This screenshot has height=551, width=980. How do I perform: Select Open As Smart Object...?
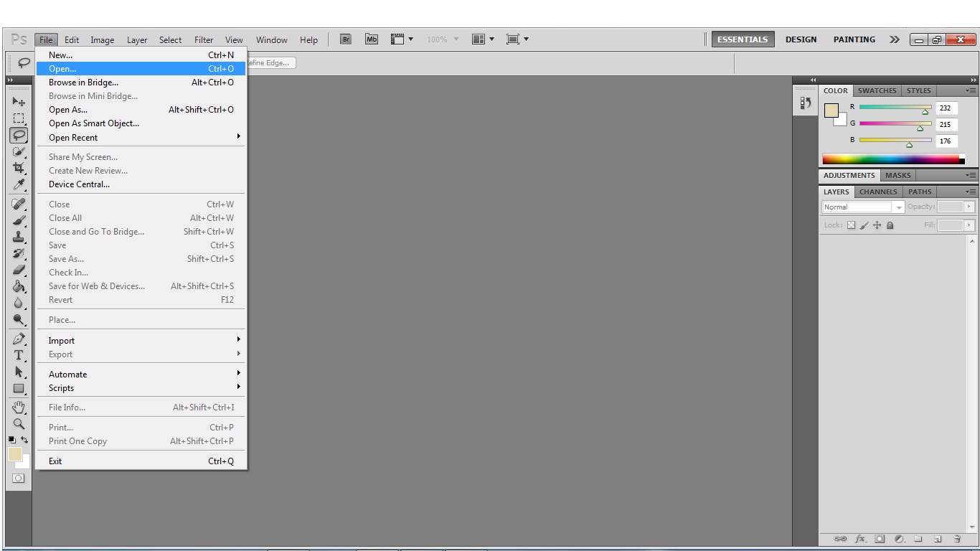pyautogui.click(x=141, y=123)
